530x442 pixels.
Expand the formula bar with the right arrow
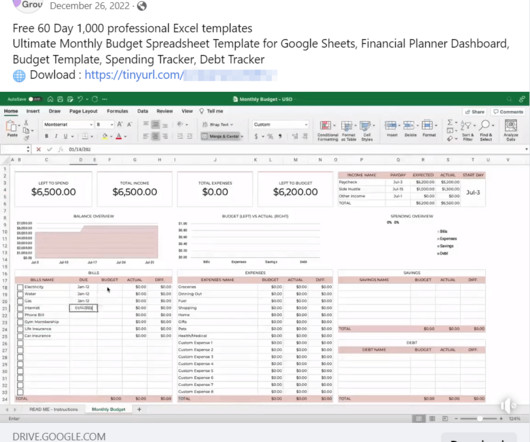point(526,149)
